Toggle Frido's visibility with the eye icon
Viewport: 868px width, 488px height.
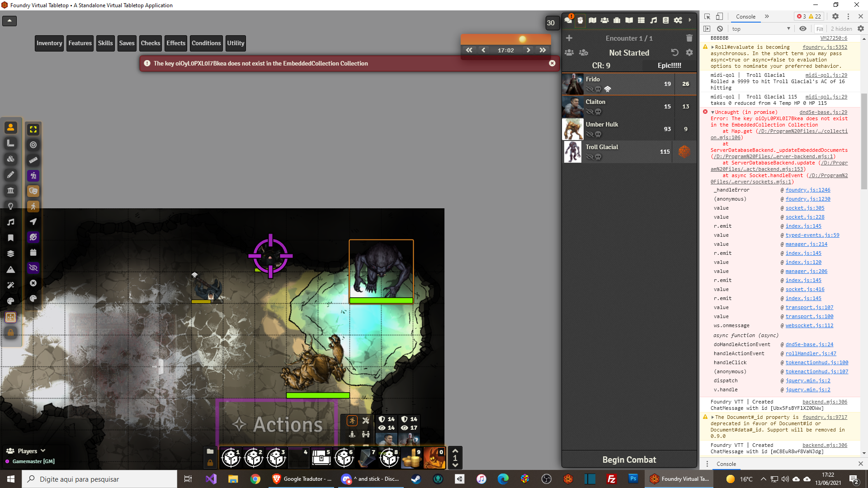pos(590,89)
